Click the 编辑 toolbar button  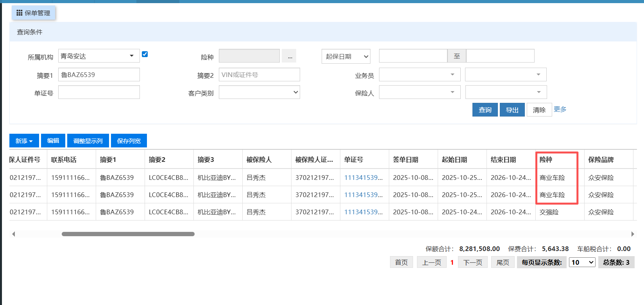pyautogui.click(x=53, y=141)
